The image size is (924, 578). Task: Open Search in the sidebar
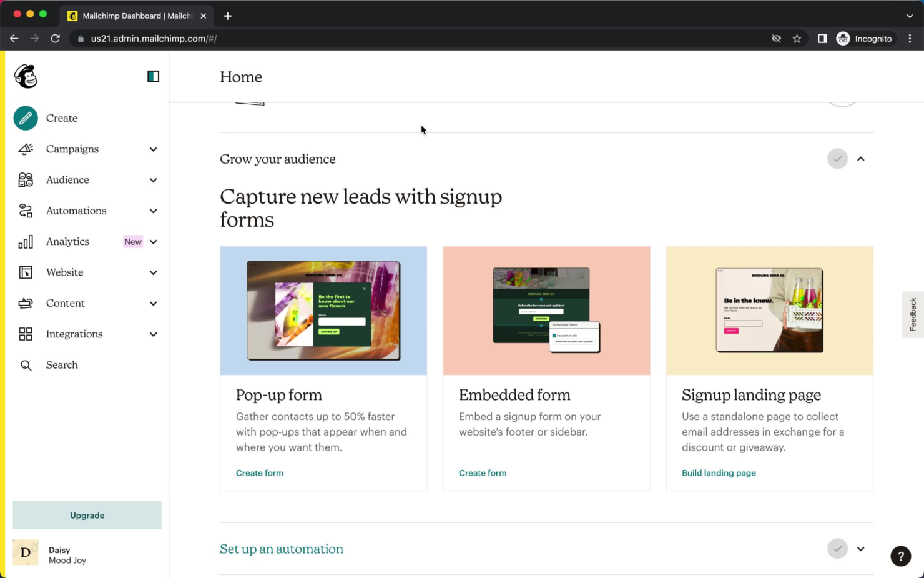click(x=62, y=365)
